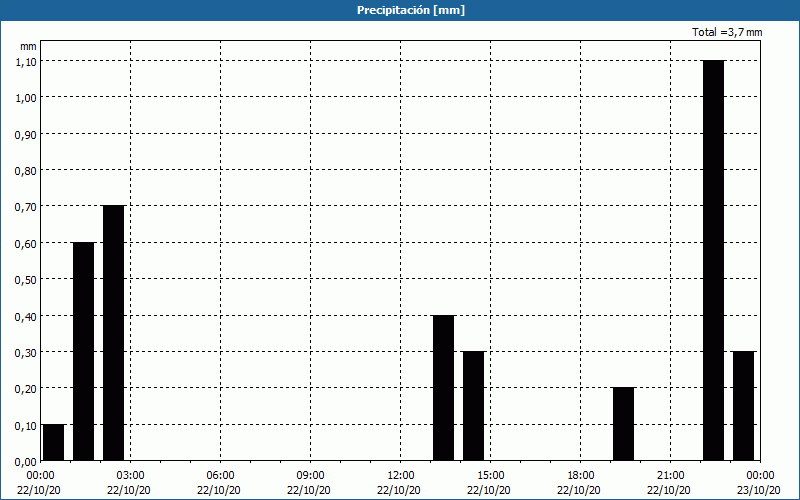Select the bar reaching 0,70 mm
The height and width of the screenshot is (500, 800).
(x=113, y=333)
